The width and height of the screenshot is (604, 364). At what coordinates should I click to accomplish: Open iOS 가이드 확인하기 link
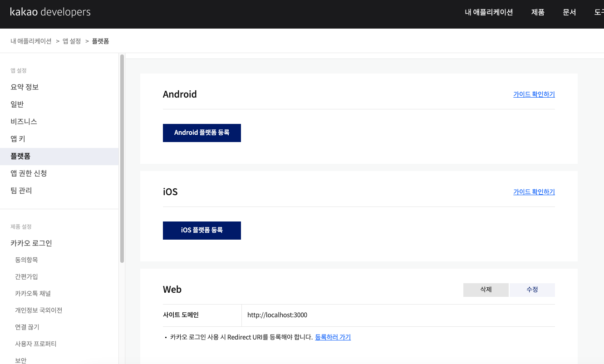click(x=534, y=192)
